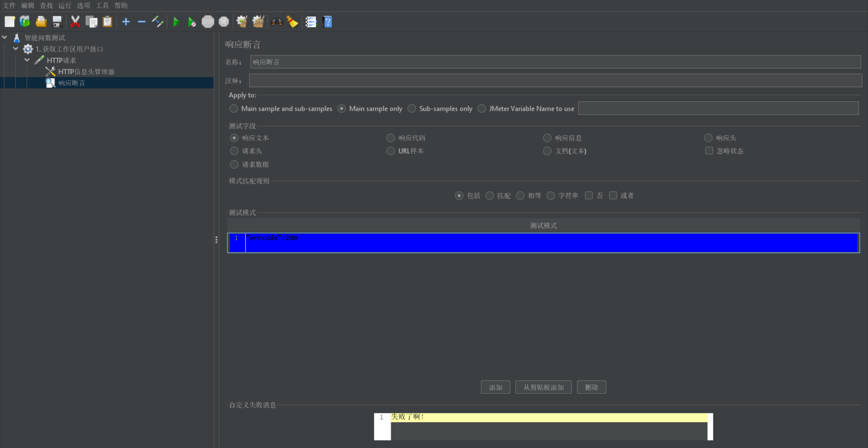The image size is (868, 448).
Task: Click the 注释 input field
Action: 555,81
